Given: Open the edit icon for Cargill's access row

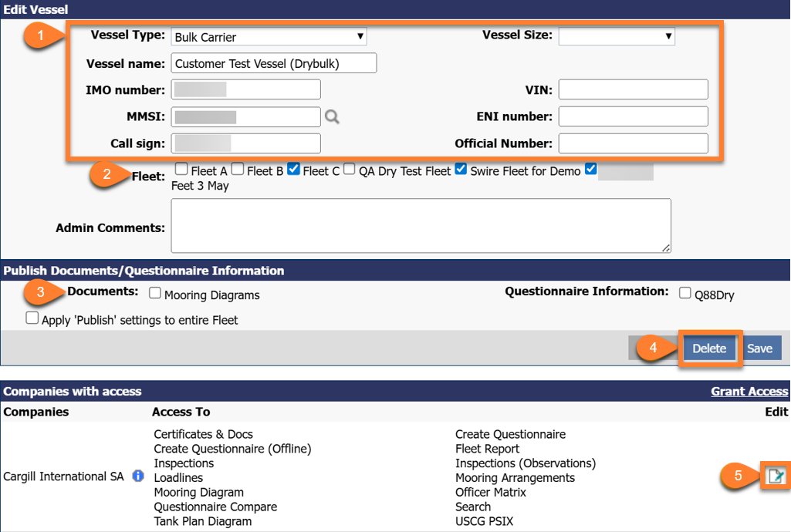Looking at the screenshot, I should click(776, 476).
